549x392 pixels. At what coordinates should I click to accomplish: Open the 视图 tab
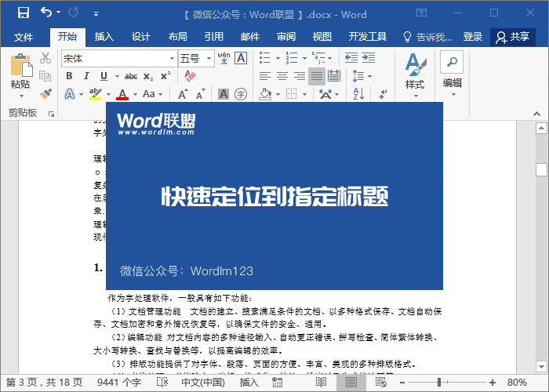(322, 36)
